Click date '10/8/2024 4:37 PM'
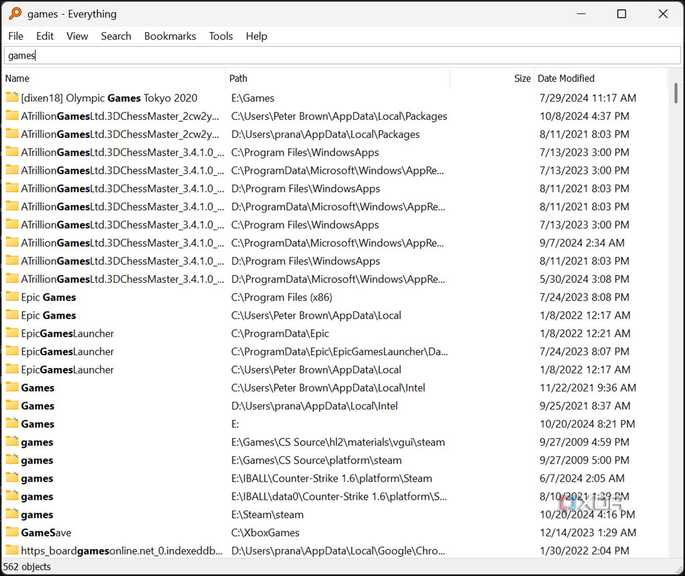 584,116
